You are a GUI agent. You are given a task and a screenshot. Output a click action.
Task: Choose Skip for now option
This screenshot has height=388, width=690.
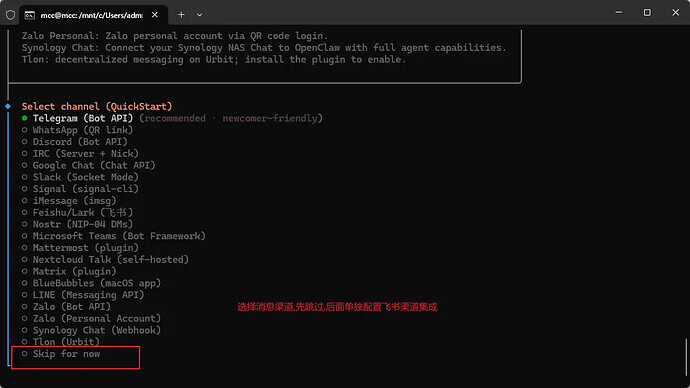61,354
